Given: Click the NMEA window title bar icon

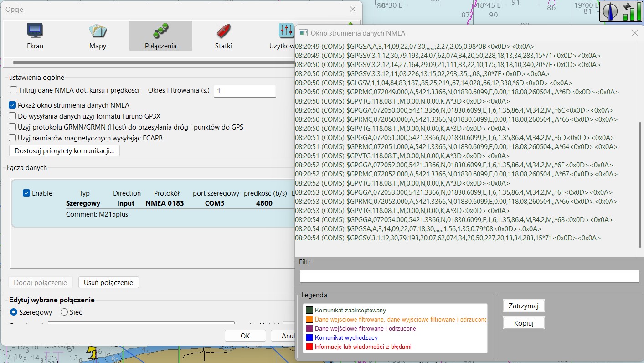Looking at the screenshot, I should click(x=303, y=33).
